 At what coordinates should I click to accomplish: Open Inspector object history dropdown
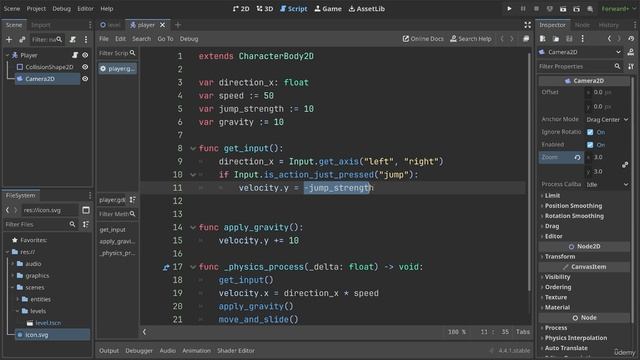(x=631, y=39)
